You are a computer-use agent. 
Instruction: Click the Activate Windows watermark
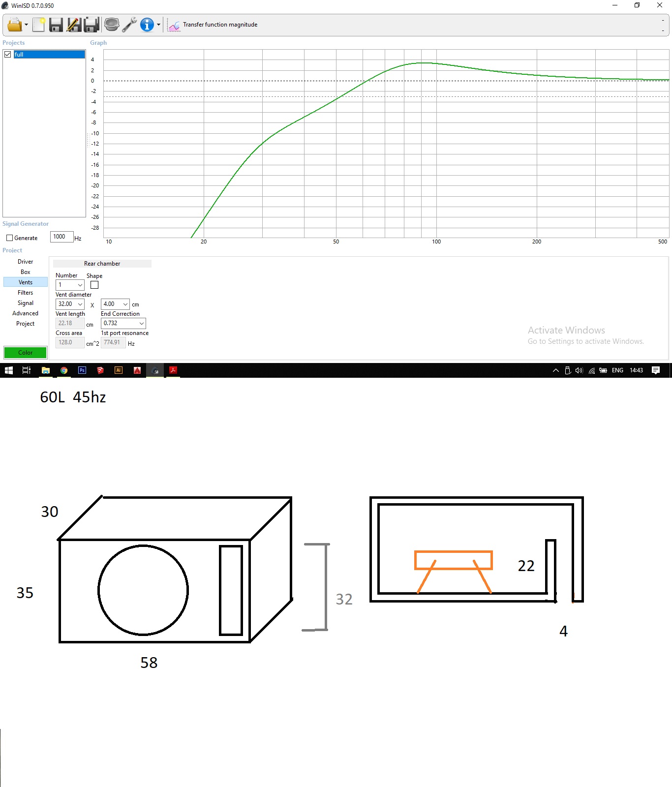[585, 335]
